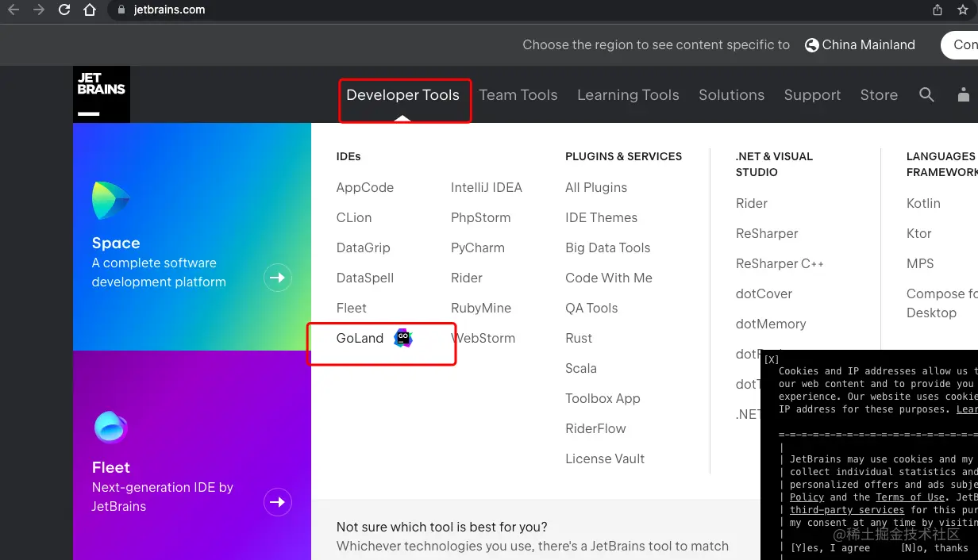
Task: Click the WebStorm link
Action: pyautogui.click(x=483, y=338)
